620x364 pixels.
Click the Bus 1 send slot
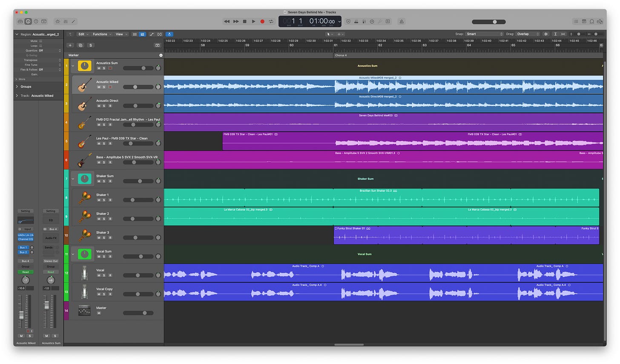click(x=23, y=247)
